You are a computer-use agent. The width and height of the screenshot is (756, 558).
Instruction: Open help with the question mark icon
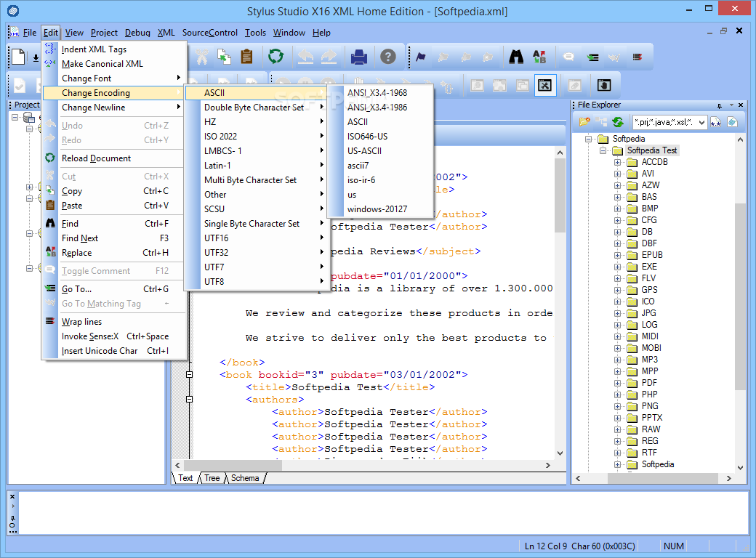coord(387,57)
